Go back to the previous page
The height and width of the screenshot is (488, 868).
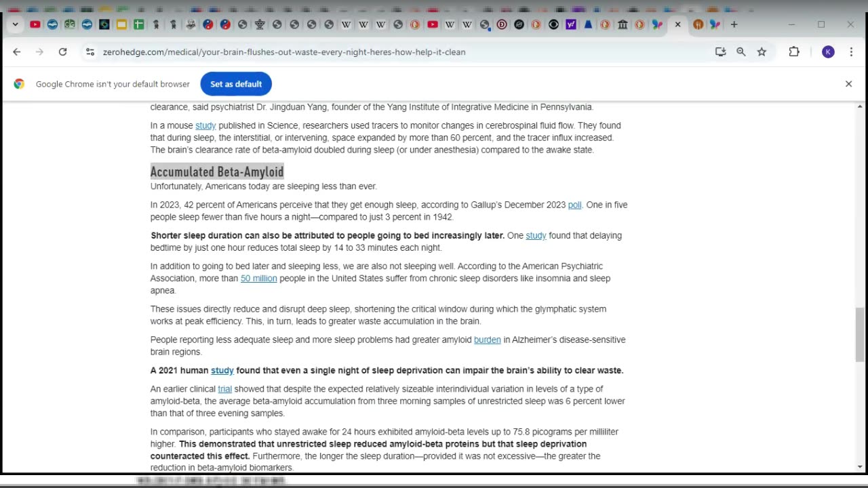[17, 52]
